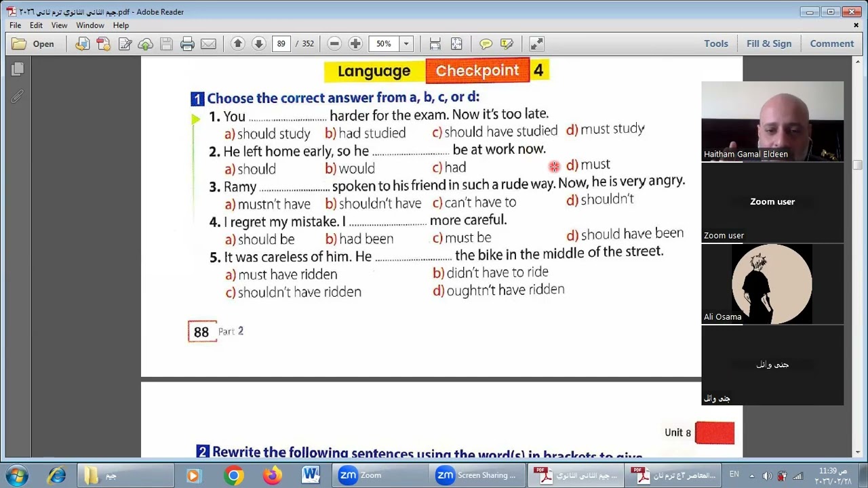The width and height of the screenshot is (868, 488).
Task: Switch to the المعاصر PDF taskbar window
Action: (671, 475)
